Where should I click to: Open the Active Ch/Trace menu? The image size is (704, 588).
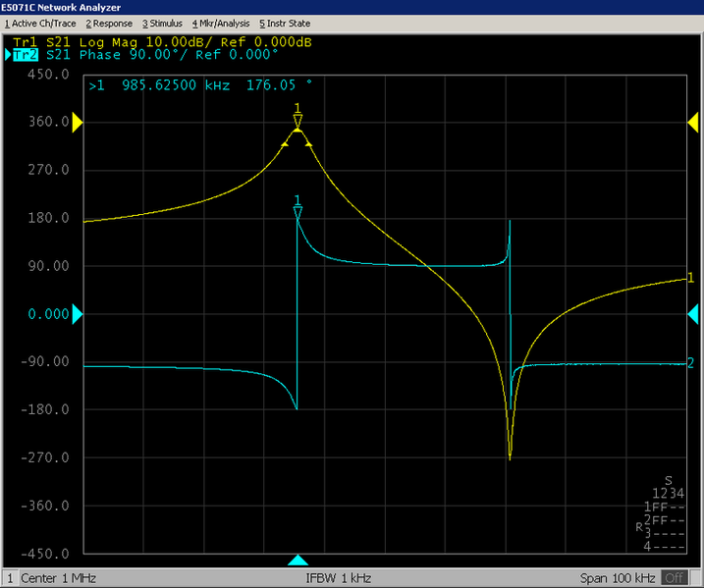pos(41,23)
